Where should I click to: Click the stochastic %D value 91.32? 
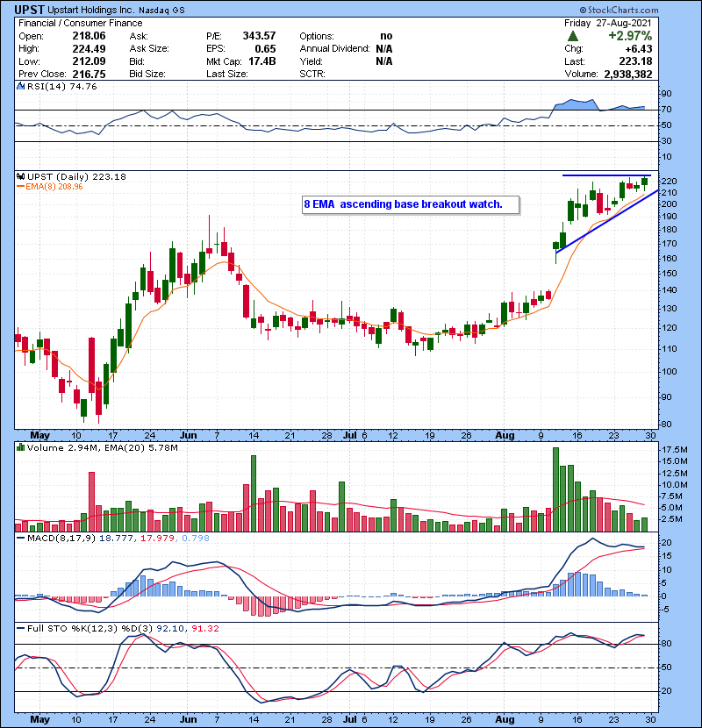pos(205,629)
